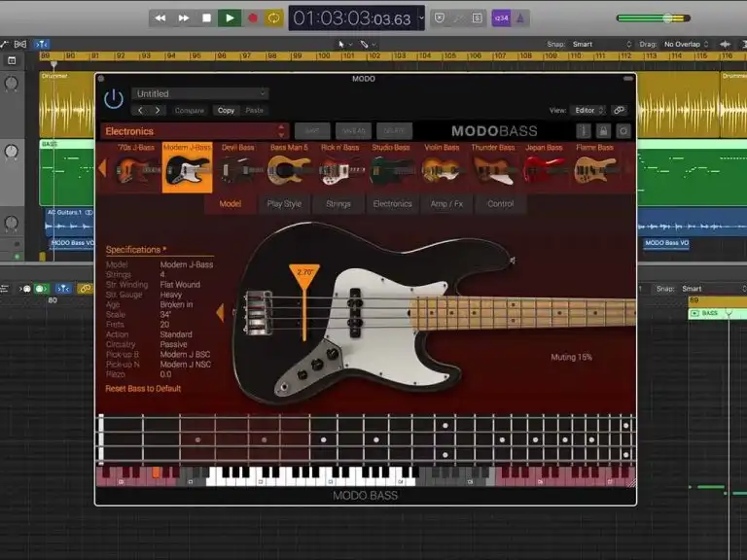
Task: Toggle the metronome button
Action: coord(520,18)
